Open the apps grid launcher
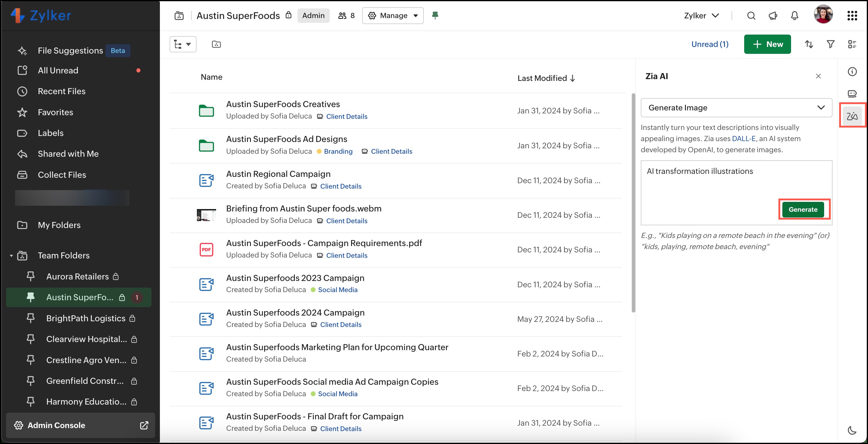Viewport: 868px width, 444px height. [x=852, y=16]
